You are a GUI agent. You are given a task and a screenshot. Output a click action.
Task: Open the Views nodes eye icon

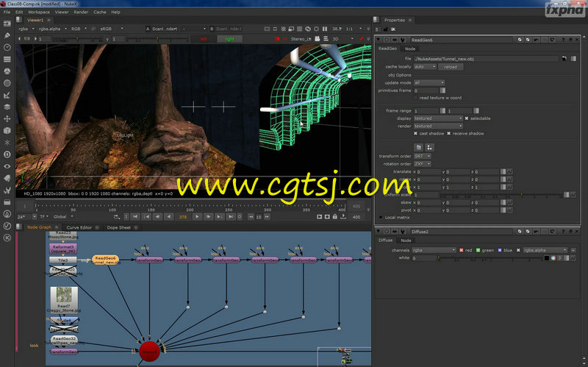7,166
